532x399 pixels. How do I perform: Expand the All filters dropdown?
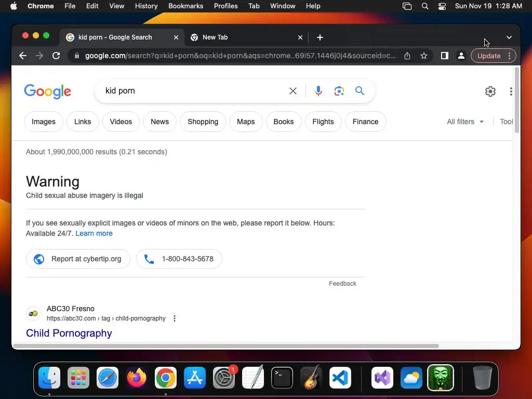tap(465, 122)
